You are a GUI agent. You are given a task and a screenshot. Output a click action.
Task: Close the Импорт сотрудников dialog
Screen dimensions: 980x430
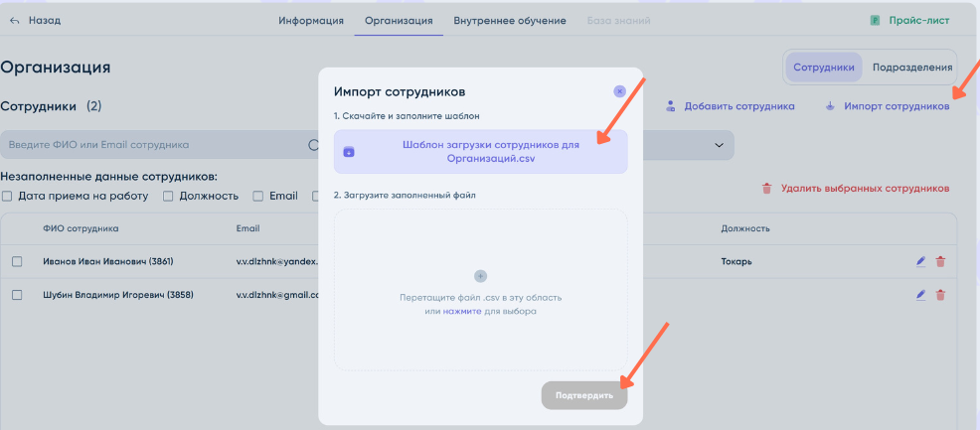coord(619,90)
